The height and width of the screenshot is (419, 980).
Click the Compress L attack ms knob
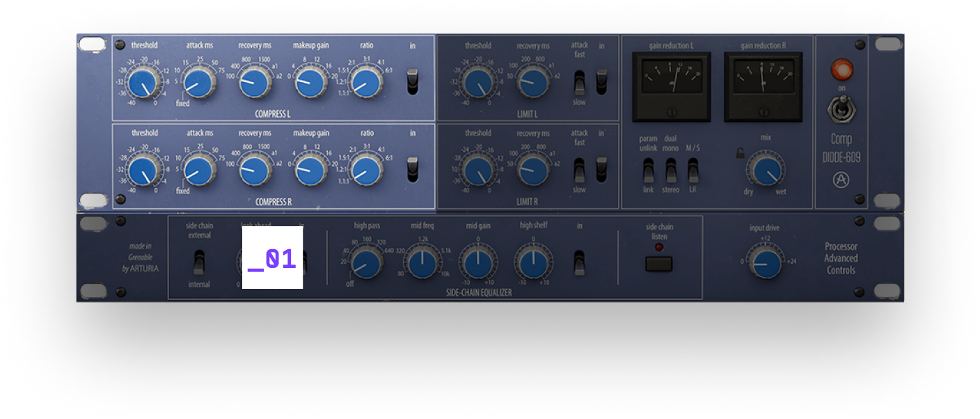199,83
